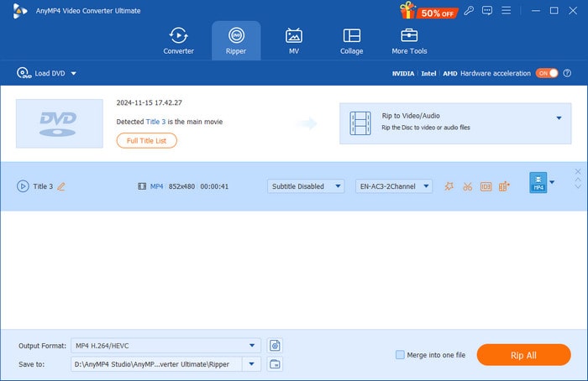Check Merge into one file
Viewport: 588px width, 381px height.
pyautogui.click(x=400, y=355)
